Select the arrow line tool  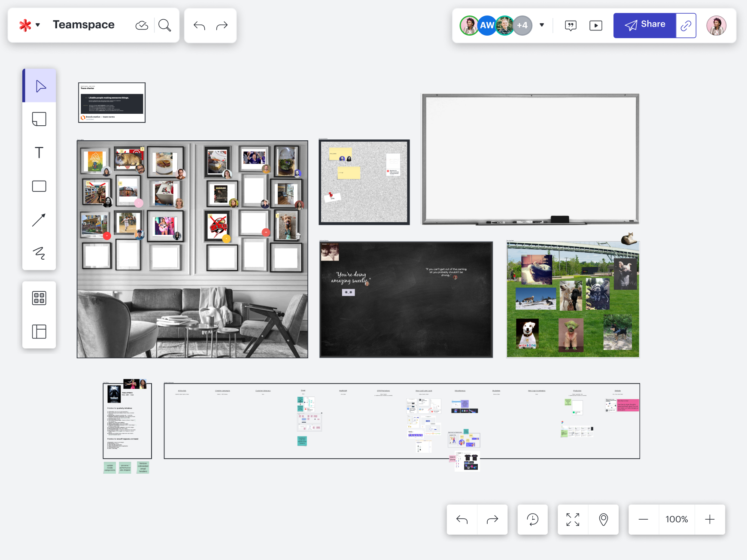click(39, 220)
